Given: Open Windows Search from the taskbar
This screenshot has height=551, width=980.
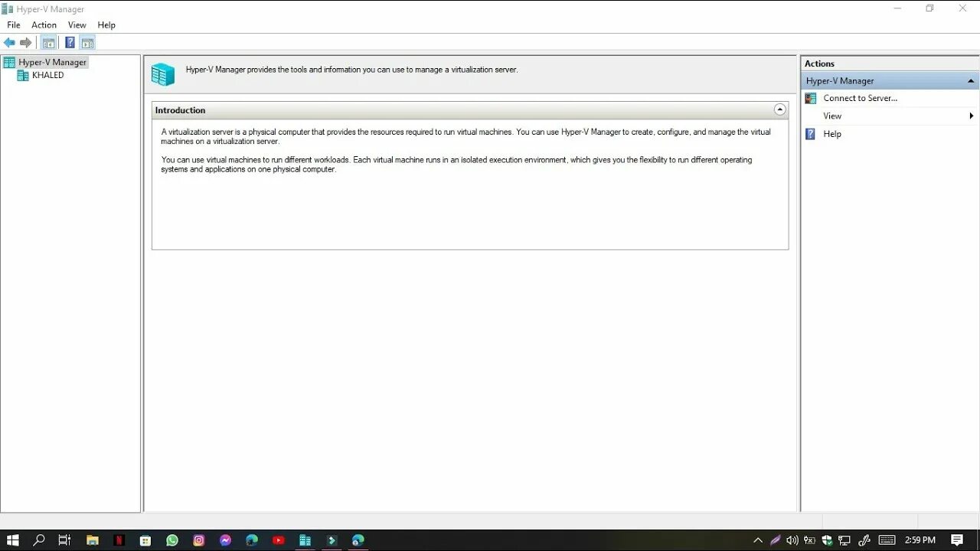Looking at the screenshot, I should 39,540.
